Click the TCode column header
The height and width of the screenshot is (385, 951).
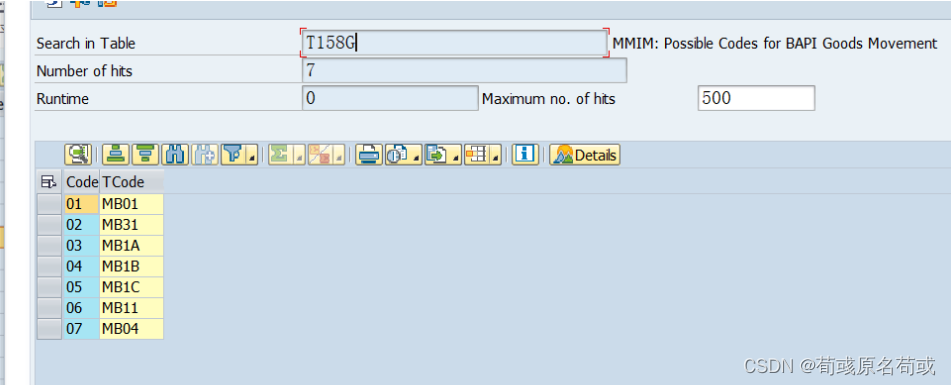pos(131,181)
